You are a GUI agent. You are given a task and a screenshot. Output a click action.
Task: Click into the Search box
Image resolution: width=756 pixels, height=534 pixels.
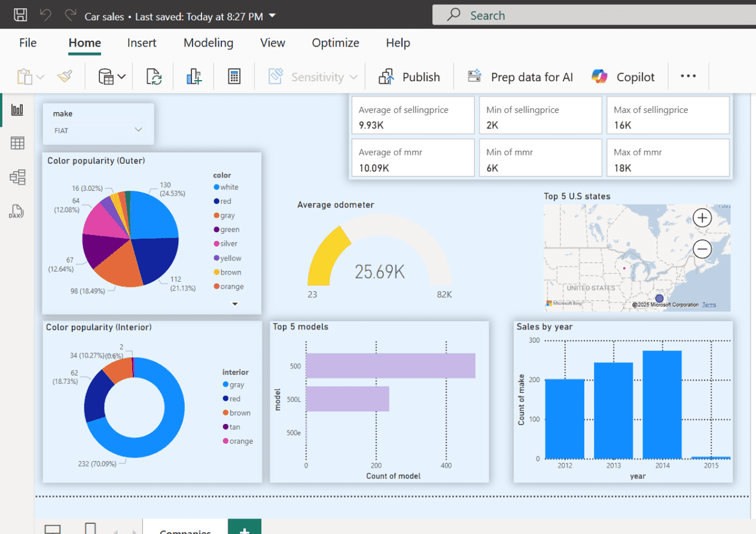[x=594, y=16]
